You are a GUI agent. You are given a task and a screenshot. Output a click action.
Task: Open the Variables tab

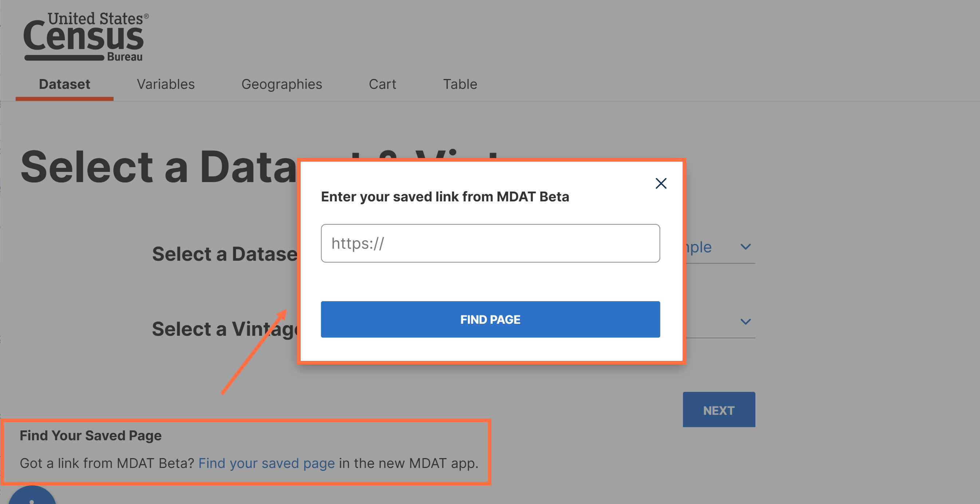[x=166, y=84]
